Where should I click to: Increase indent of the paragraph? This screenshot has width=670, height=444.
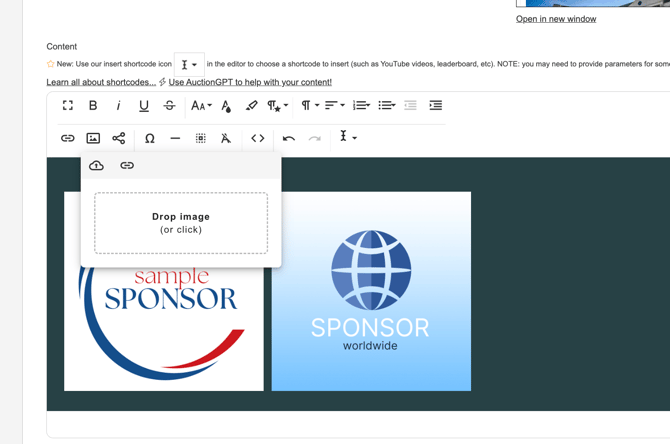pos(436,105)
